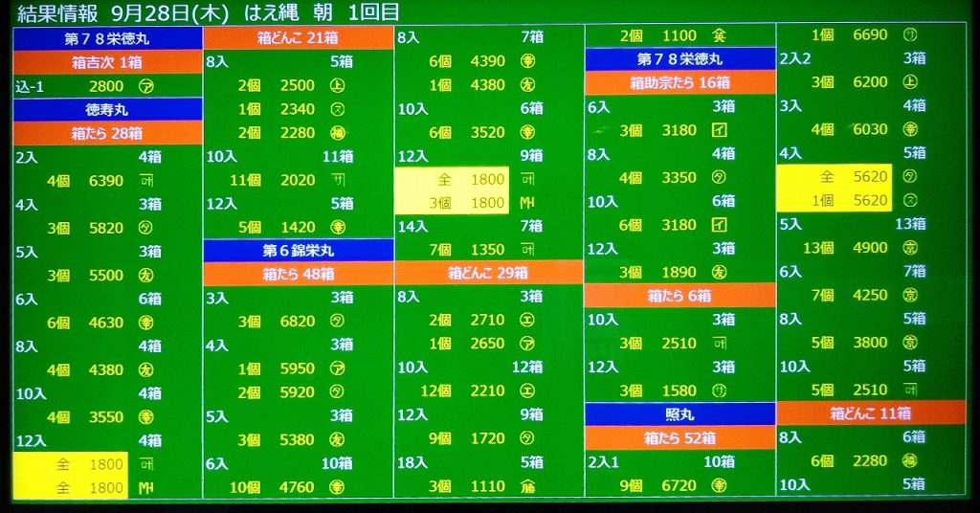Open the 箱どんこ 29箱 category bar
The image size is (980, 513).
click(x=488, y=273)
